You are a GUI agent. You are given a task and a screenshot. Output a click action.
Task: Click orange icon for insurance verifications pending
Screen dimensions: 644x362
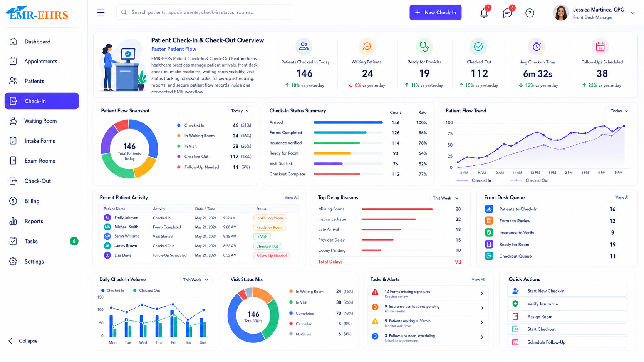pos(375,307)
